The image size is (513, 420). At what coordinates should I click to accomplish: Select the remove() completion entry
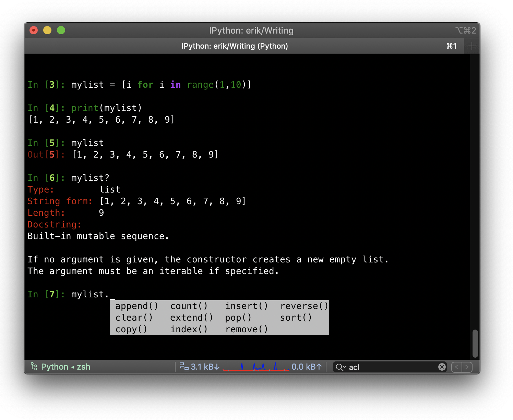(247, 329)
